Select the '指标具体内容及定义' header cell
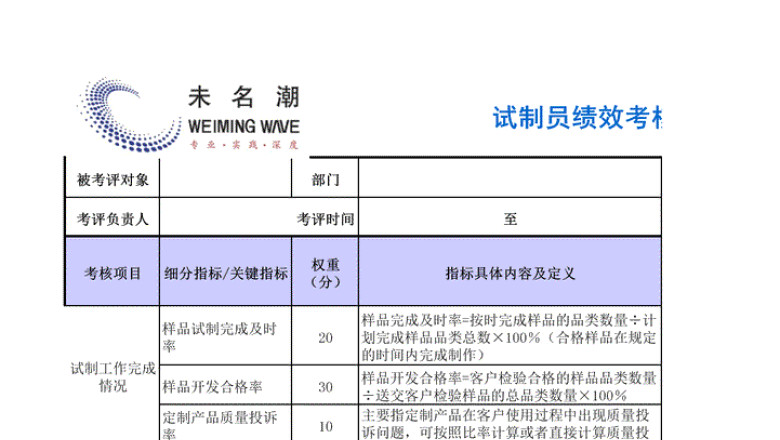The image size is (780, 440). point(510,272)
